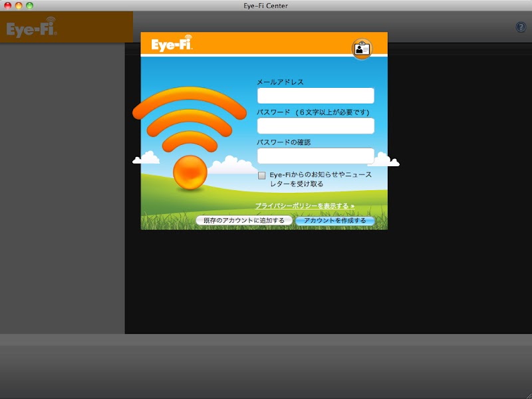Screen dimensions: 532x399
Task: Open the プライバシーポリシーを表示する link
Action: click(305, 206)
